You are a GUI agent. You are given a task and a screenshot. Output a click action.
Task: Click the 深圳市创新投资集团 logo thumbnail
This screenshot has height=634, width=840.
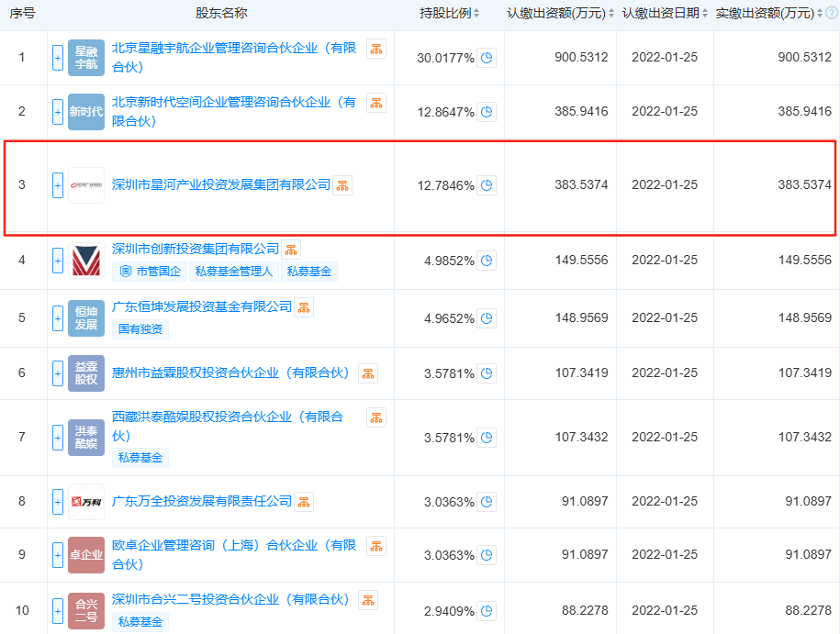coord(86,261)
